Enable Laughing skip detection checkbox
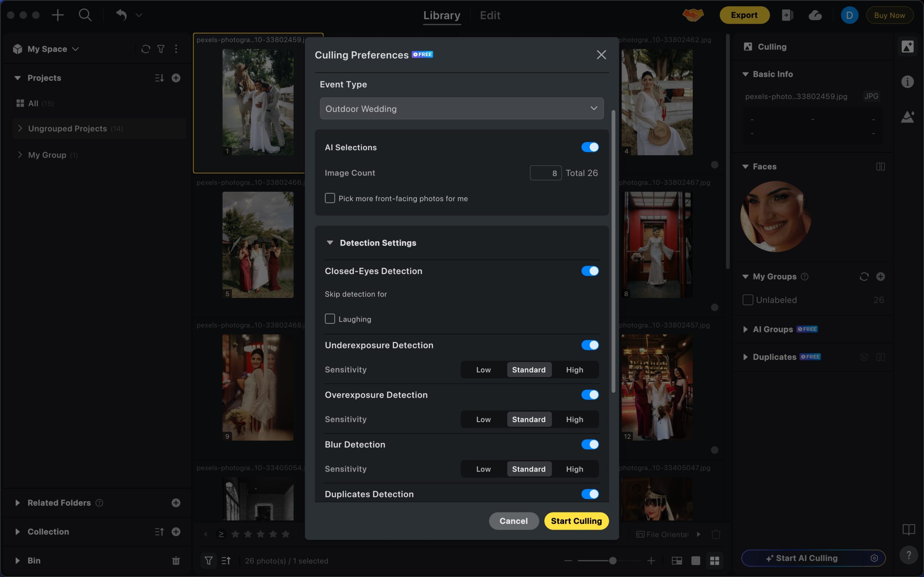Image resolution: width=924 pixels, height=577 pixels. click(330, 319)
